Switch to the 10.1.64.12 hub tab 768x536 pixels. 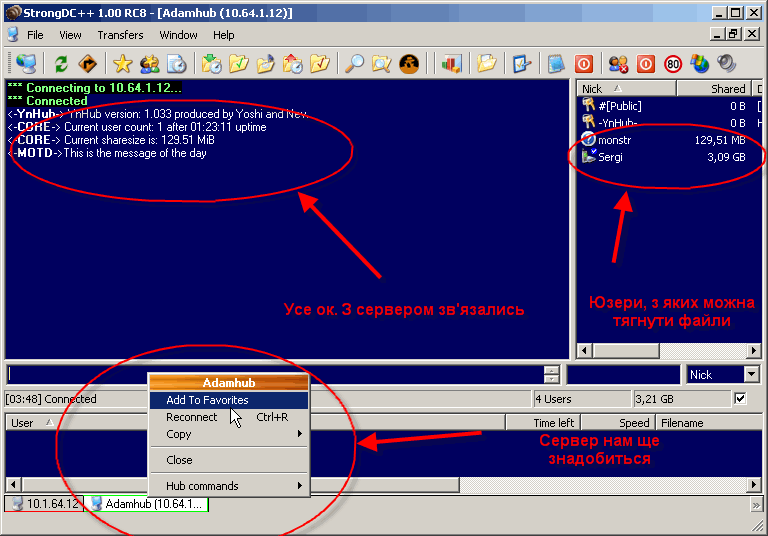click(44, 504)
